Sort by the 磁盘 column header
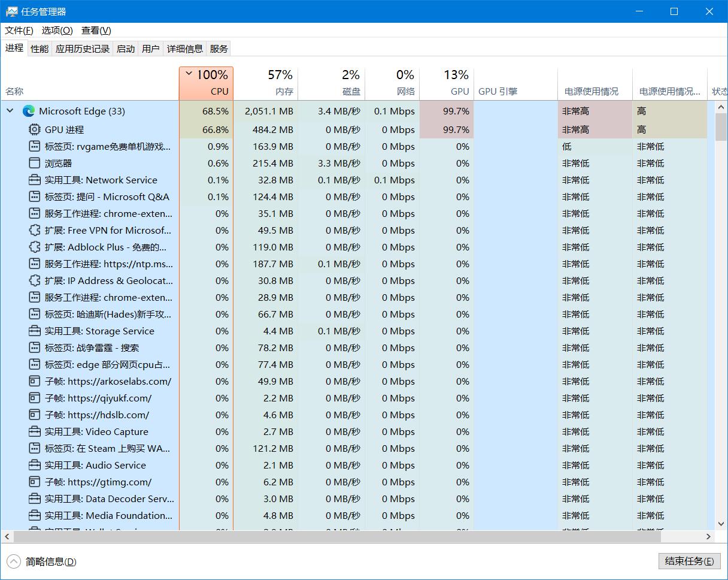Image resolution: width=728 pixels, height=580 pixels. 332,83
